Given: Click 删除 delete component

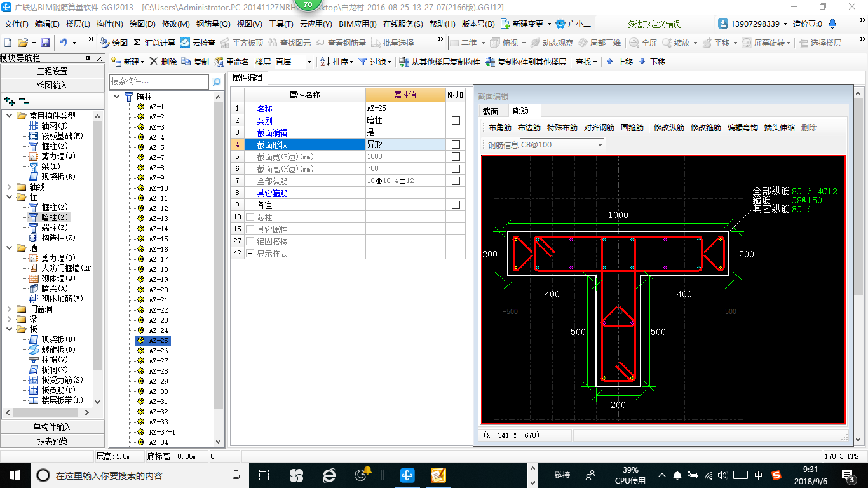Looking at the screenshot, I should [163, 62].
